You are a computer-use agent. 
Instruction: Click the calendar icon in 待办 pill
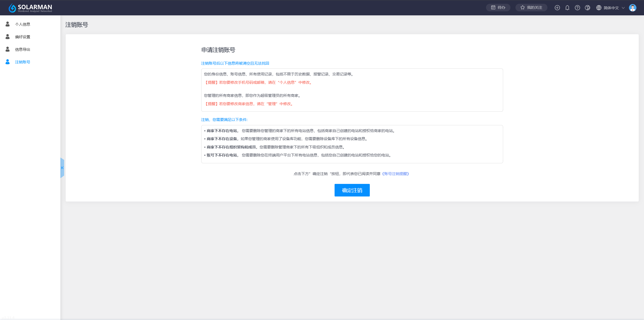tap(493, 8)
